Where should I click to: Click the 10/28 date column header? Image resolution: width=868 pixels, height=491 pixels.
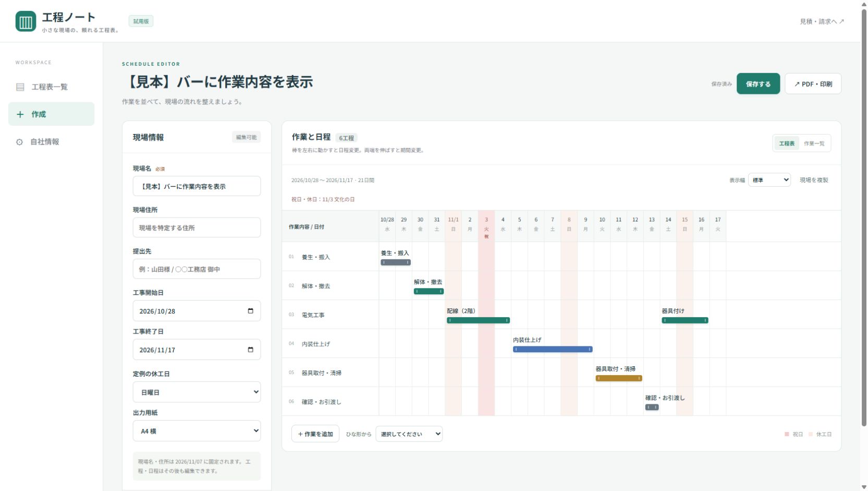point(387,226)
